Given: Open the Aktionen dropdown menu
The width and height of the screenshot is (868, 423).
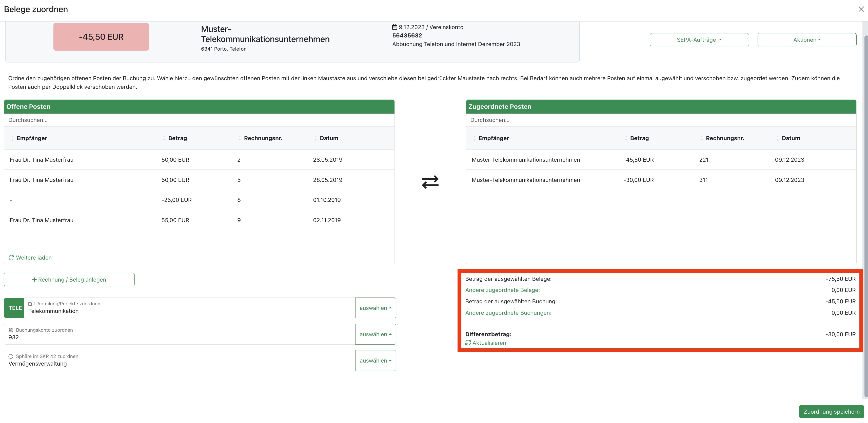Looking at the screenshot, I should point(807,40).
